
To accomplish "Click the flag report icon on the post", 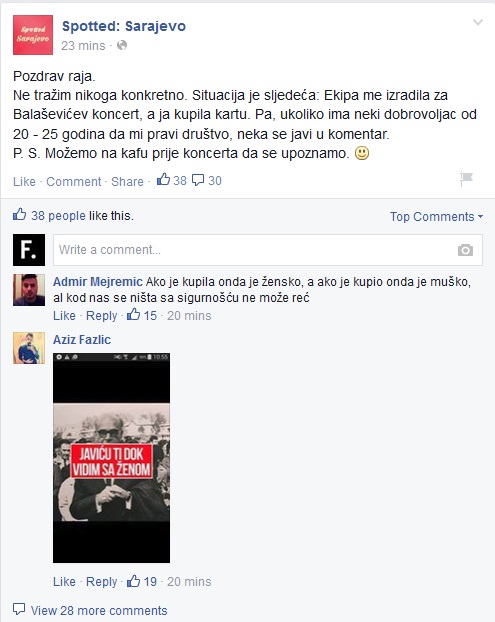I will pyautogui.click(x=466, y=179).
